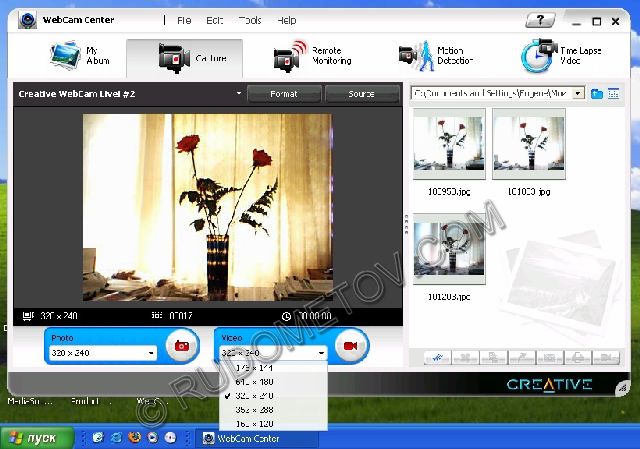Viewport: 640px width, 449px height.
Task: Start recording with the Video camcorder button
Action: click(x=351, y=346)
